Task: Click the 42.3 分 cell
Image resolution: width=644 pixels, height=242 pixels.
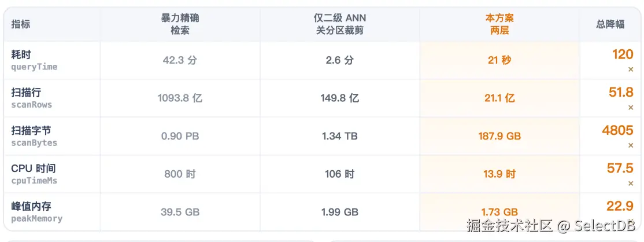Action: 180,60
